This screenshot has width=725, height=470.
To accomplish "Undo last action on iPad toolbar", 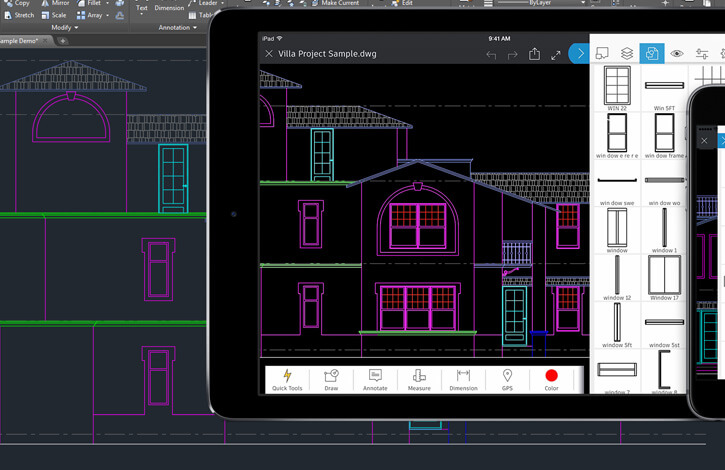I will (x=491, y=55).
